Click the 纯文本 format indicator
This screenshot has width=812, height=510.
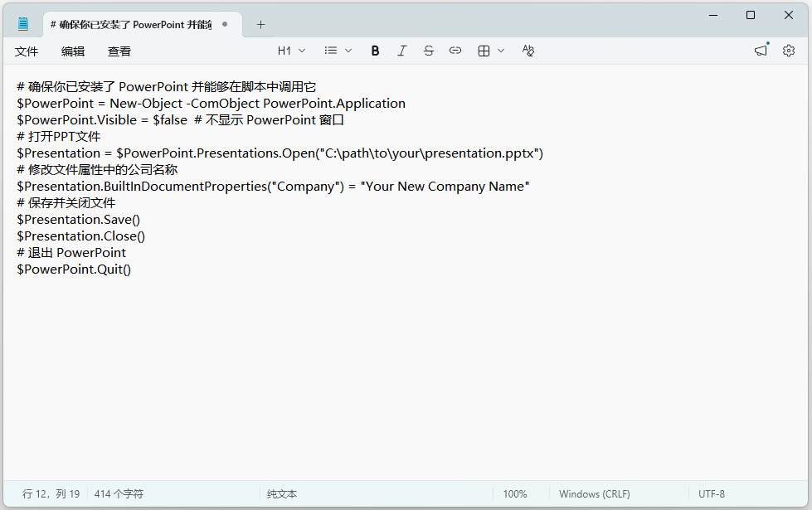tap(282, 494)
